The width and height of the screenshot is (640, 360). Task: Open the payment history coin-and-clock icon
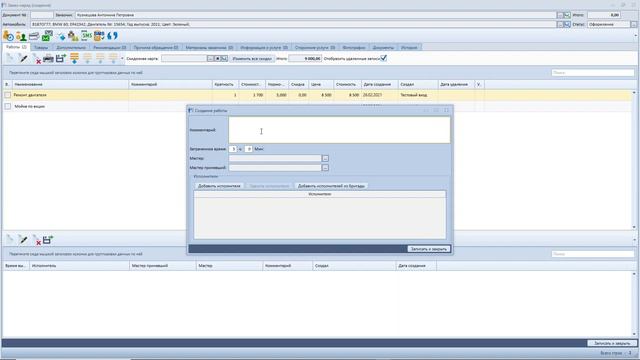[8, 36]
